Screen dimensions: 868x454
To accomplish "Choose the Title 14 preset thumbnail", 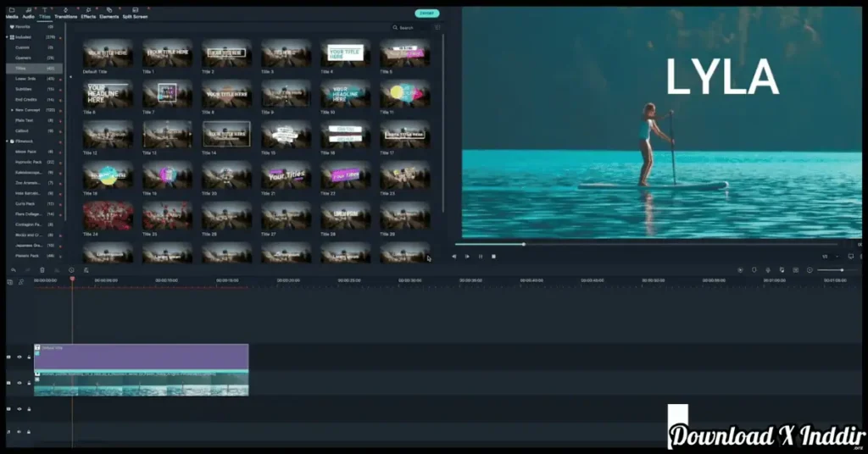I will [x=226, y=135].
